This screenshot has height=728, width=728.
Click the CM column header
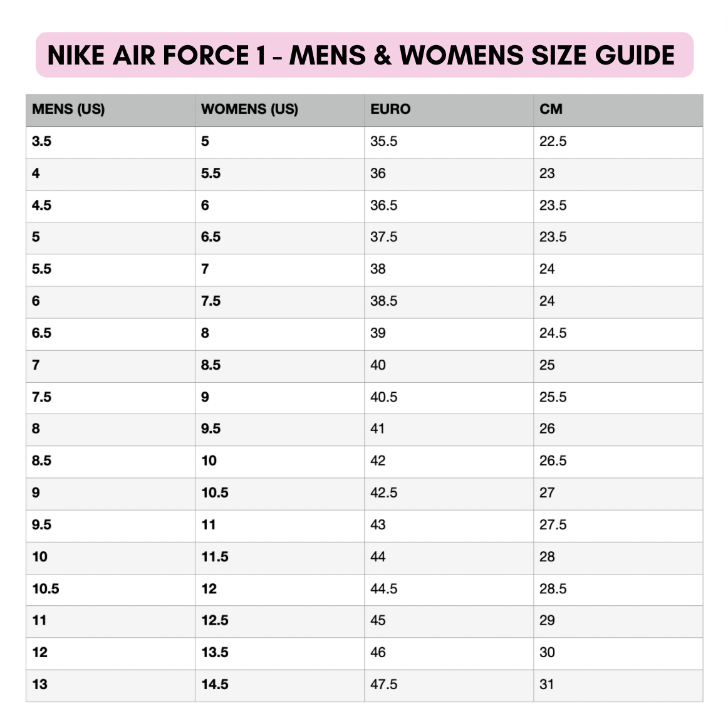[x=551, y=110]
